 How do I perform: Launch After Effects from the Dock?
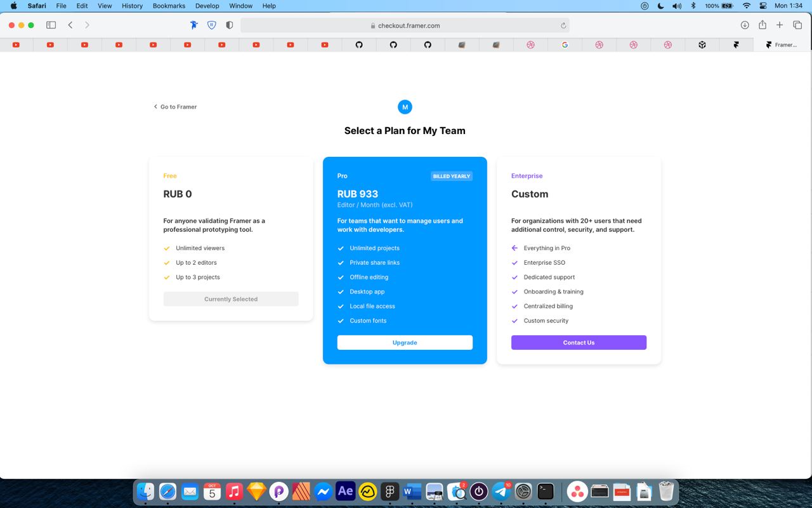(345, 491)
